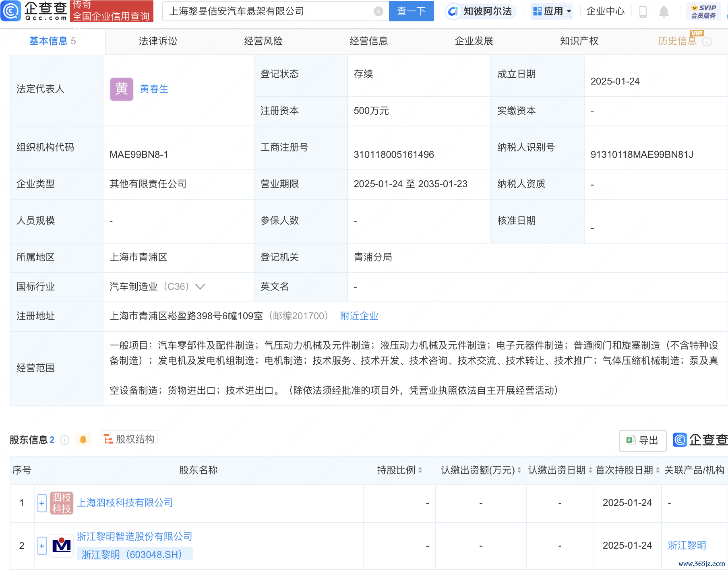Expand the 汽车制造业 (C36) industry chevron

pos(200,287)
